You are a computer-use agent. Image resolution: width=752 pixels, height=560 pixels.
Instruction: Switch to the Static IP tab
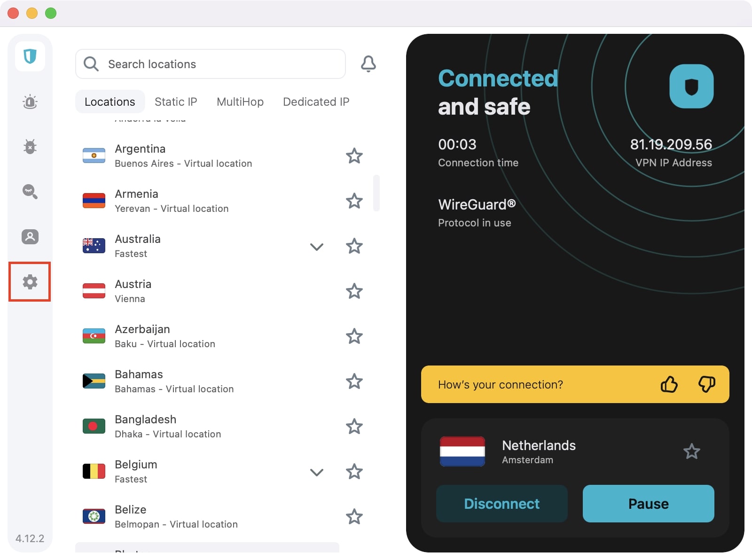pos(176,101)
